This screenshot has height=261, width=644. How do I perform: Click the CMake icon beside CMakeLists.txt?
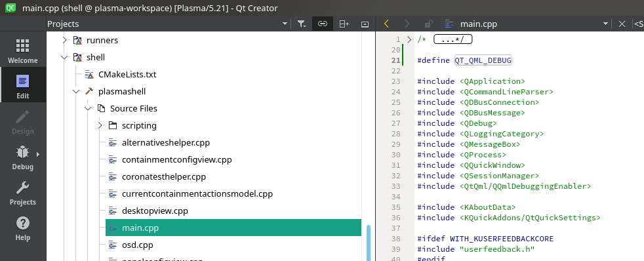[89, 75]
